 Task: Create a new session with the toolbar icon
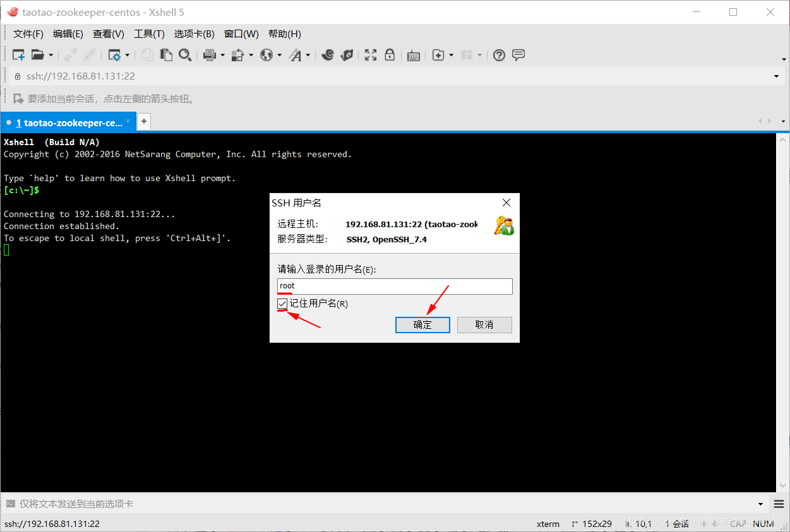click(19, 56)
